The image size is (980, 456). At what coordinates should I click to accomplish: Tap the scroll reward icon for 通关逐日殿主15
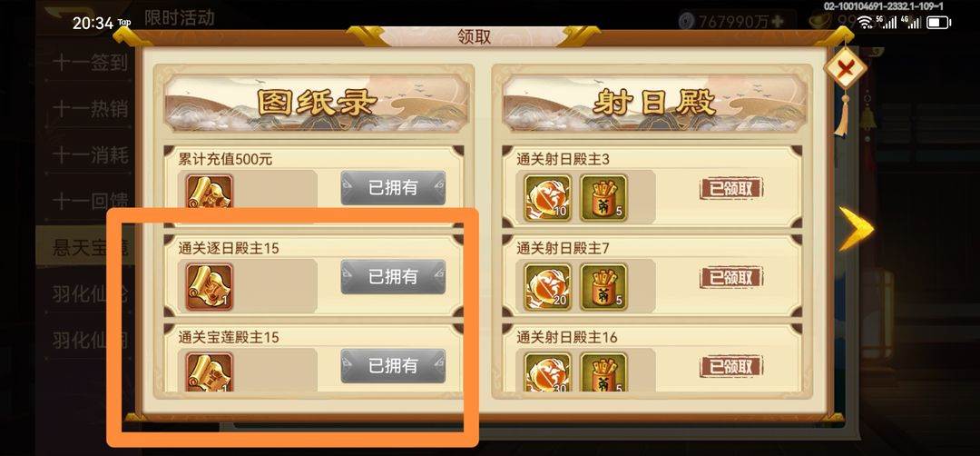(209, 287)
